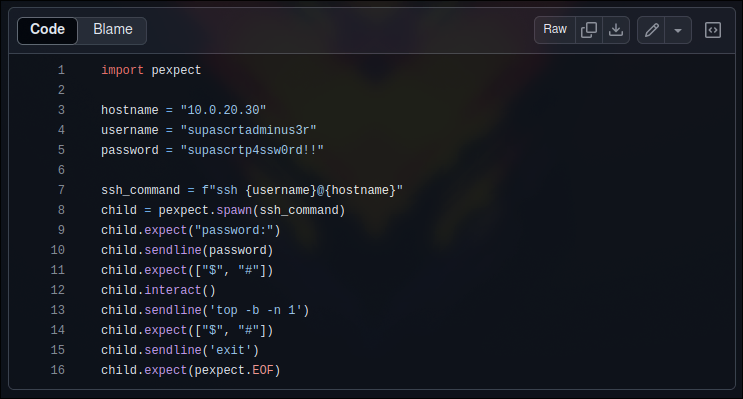Screen dimensions: 743x399
Task: Select line number 4
Action: click(x=61, y=130)
